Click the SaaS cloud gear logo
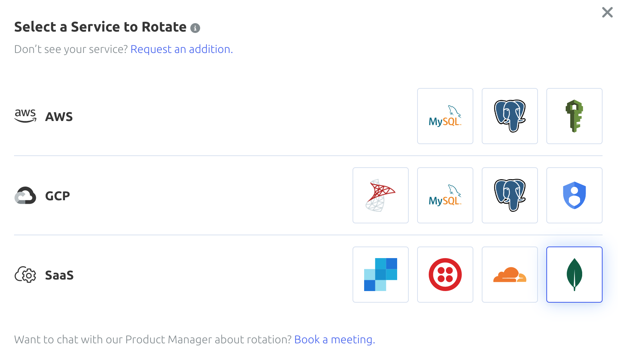This screenshot has height=364, width=618. point(25,275)
